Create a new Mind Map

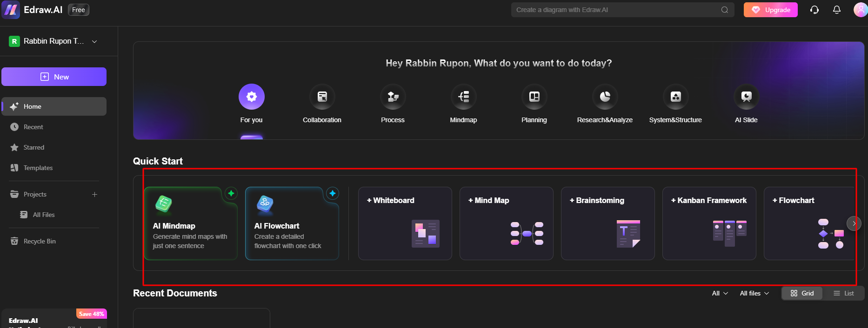pos(507,223)
